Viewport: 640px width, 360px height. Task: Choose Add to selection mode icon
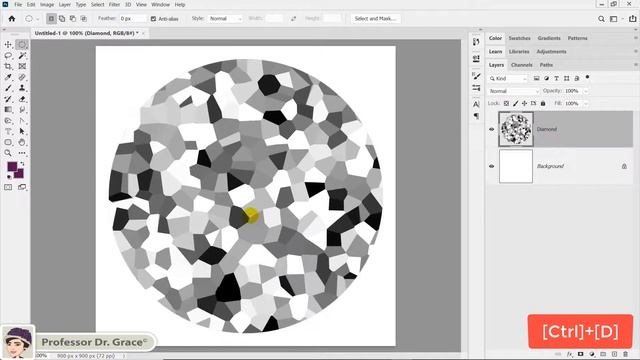click(x=62, y=18)
